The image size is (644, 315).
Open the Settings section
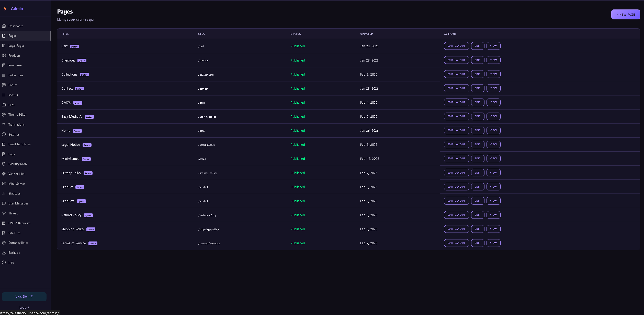coord(14,134)
